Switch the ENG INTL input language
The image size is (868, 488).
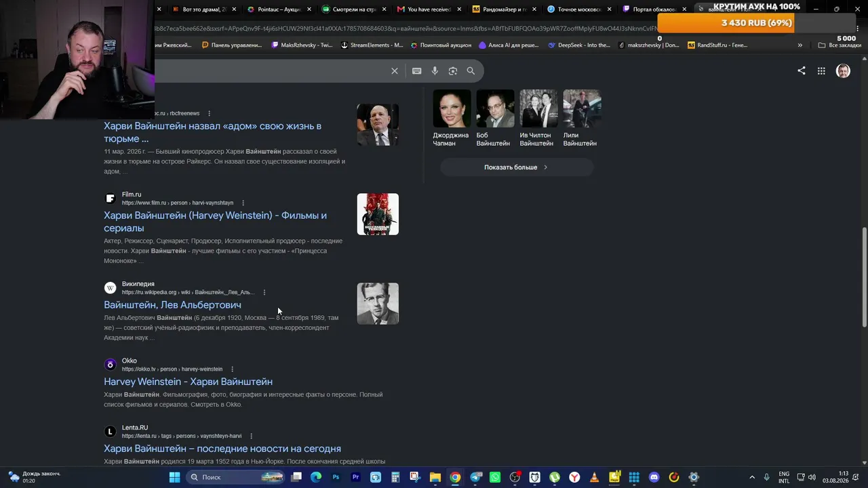point(784,477)
